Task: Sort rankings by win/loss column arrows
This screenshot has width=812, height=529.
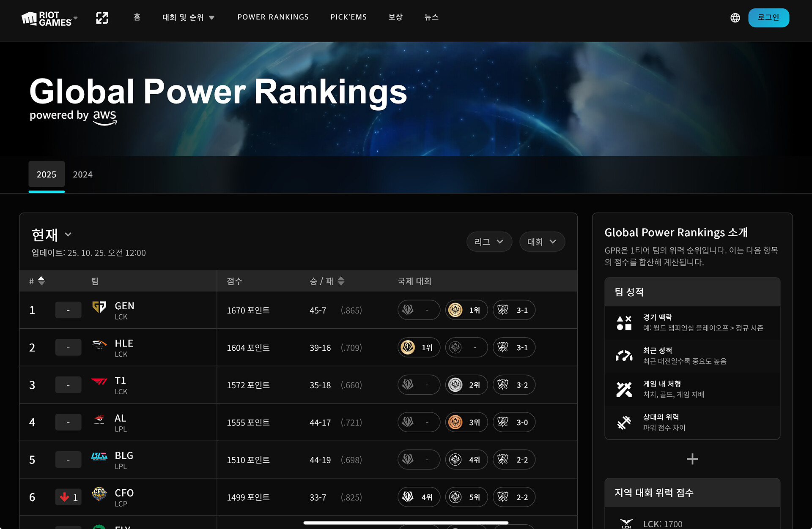Action: [x=341, y=281]
